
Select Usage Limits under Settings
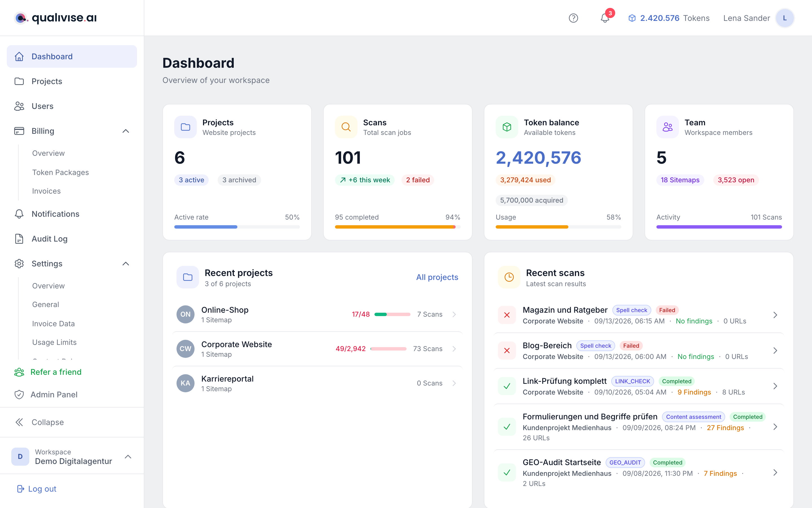point(54,342)
